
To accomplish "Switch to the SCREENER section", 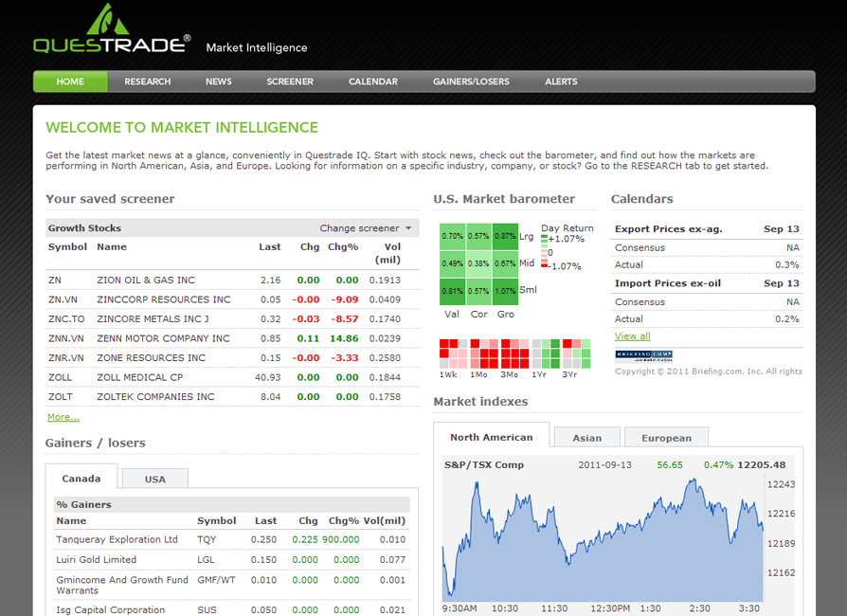I will pos(290,82).
